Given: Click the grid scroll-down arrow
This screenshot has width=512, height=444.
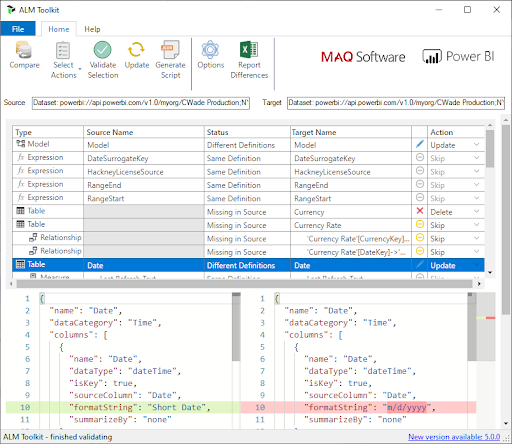Looking at the screenshot, I should pos(490,273).
